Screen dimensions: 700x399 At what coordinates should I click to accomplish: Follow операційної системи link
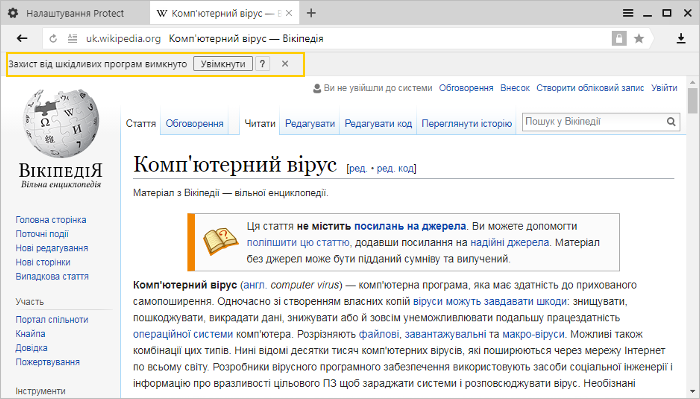(x=183, y=334)
